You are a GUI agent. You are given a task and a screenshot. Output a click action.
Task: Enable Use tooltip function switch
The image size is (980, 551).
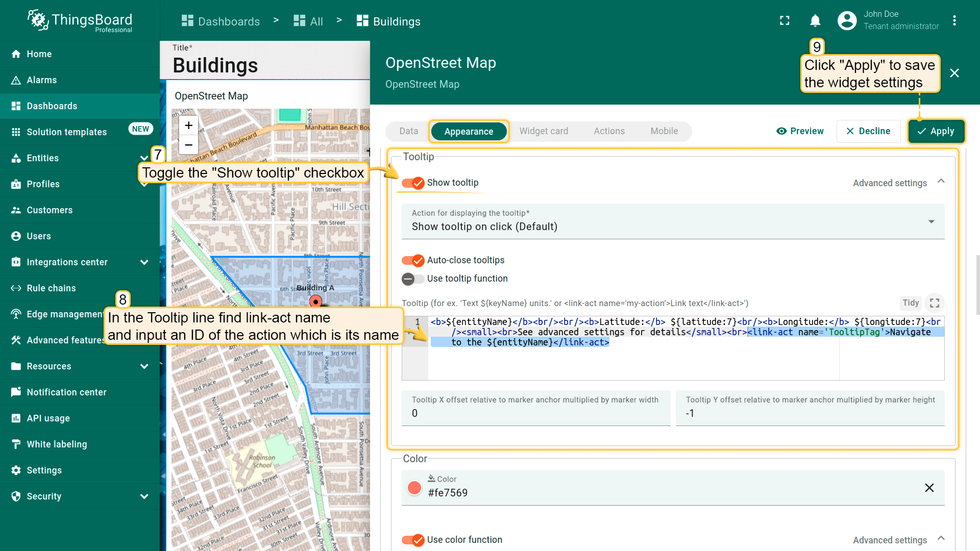tap(413, 279)
